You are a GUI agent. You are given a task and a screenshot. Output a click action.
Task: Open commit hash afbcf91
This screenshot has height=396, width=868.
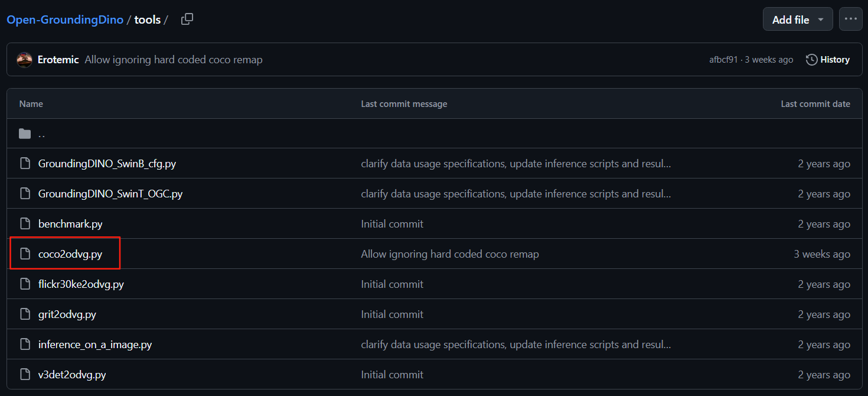(x=723, y=60)
